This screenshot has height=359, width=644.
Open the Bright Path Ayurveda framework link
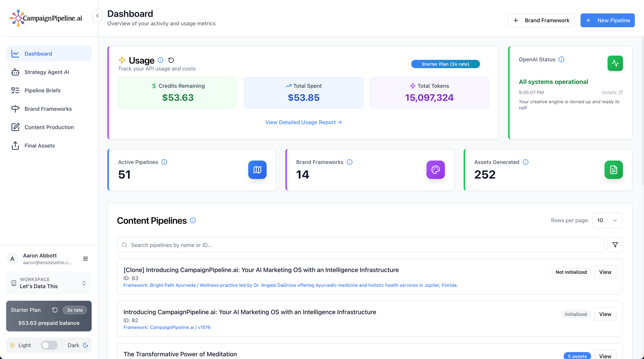coord(290,285)
